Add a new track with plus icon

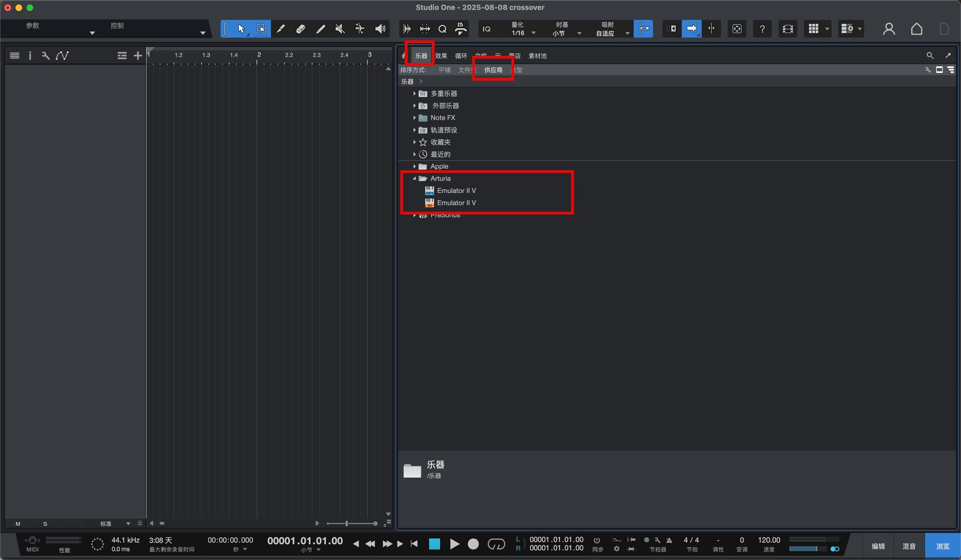click(x=138, y=56)
